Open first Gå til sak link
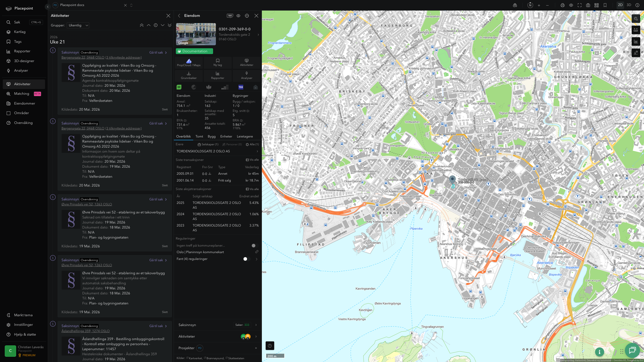The height and width of the screenshot is (362, 644). (158, 53)
